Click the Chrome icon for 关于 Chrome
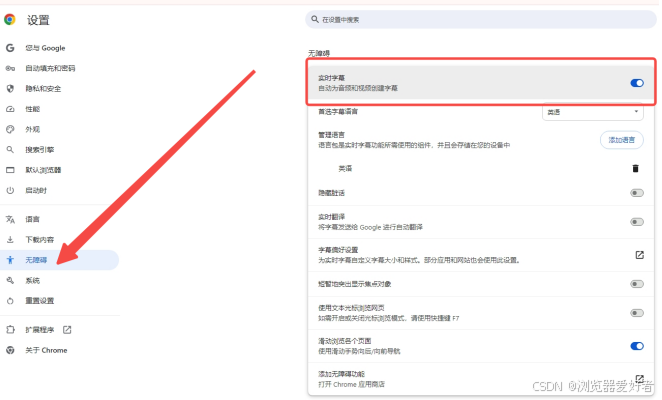The height and width of the screenshot is (400, 662). (10, 350)
